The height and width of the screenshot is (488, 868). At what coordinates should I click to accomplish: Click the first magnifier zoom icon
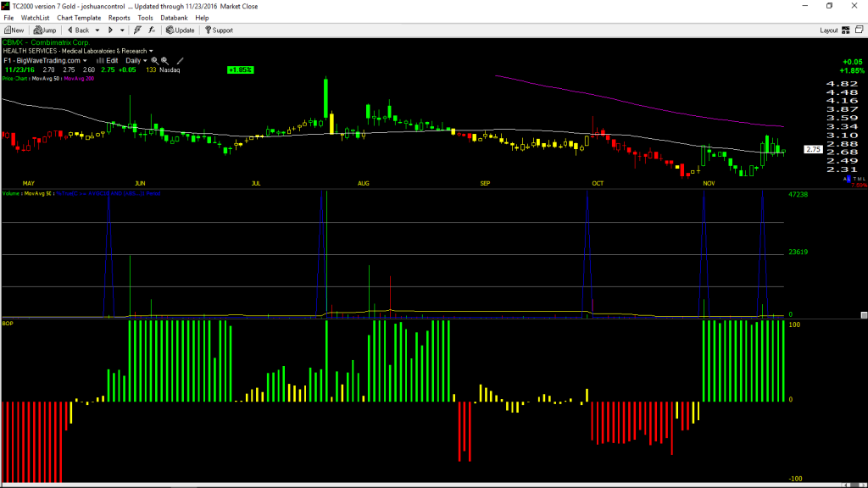(x=155, y=61)
